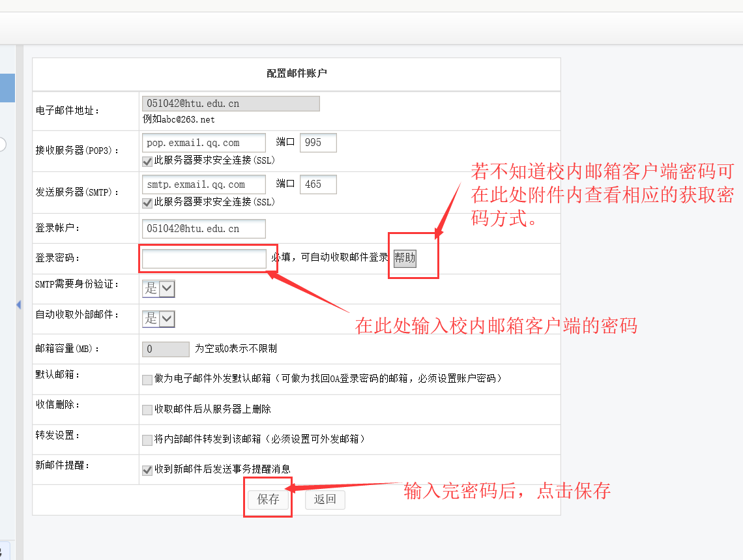The height and width of the screenshot is (560, 743).
Task: Enable 将内部邮件转发到该邮箱 checkbox
Action: pos(147,440)
